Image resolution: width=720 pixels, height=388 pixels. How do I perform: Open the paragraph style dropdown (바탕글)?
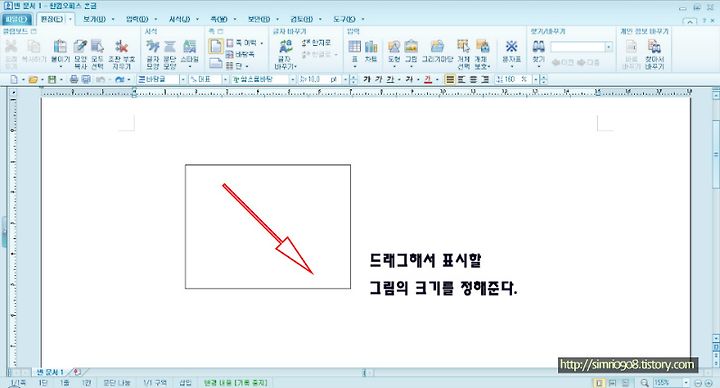point(182,79)
